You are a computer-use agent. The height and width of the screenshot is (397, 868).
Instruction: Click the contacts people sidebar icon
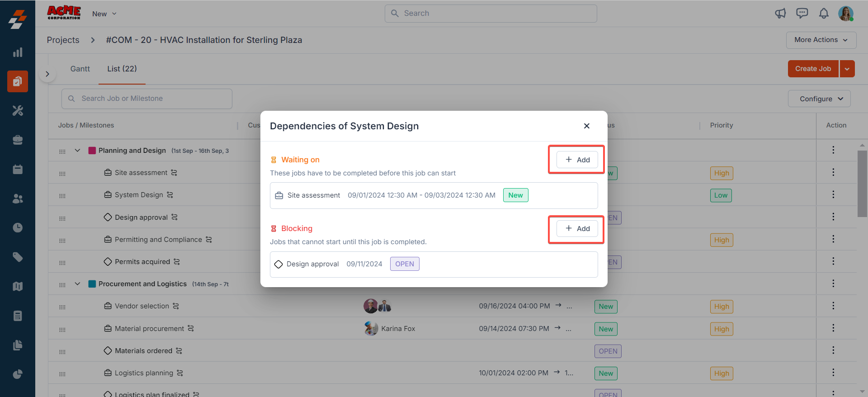18,198
